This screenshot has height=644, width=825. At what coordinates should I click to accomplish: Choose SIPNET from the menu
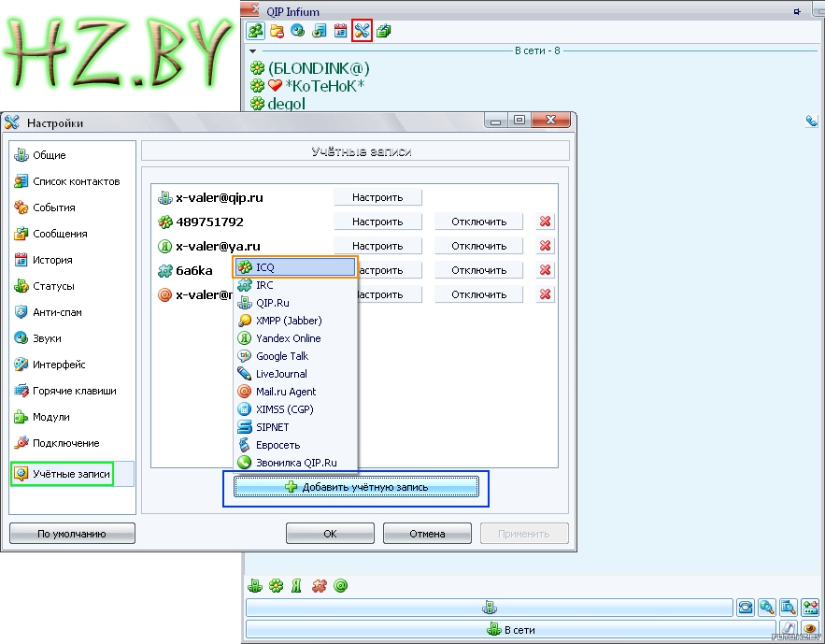(x=295, y=427)
